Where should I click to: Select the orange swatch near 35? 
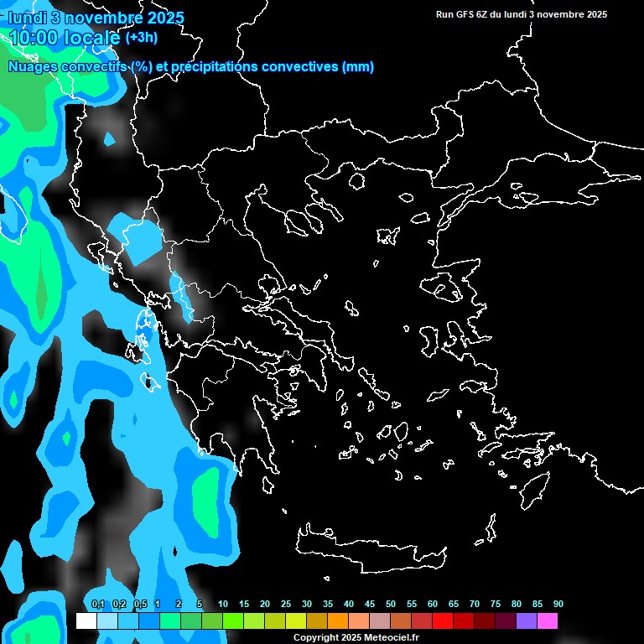(x=338, y=621)
